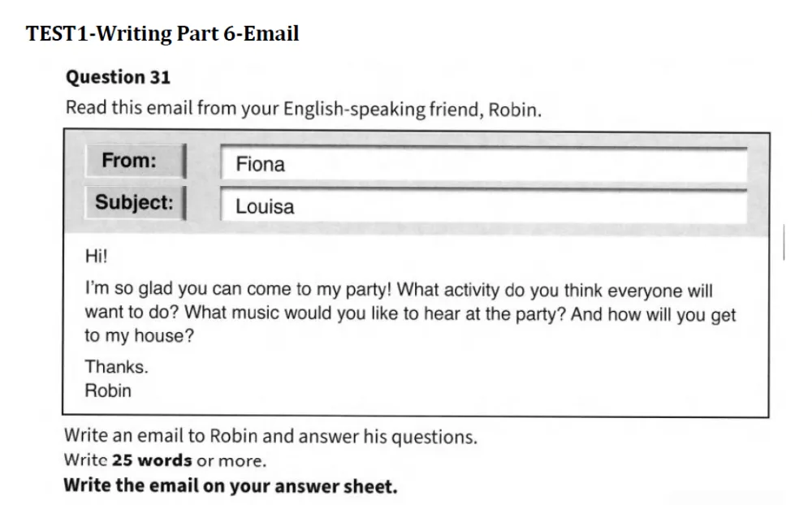Click the 'Read this email' instruction line
Viewport: 812px width, 505px height.
(304, 109)
